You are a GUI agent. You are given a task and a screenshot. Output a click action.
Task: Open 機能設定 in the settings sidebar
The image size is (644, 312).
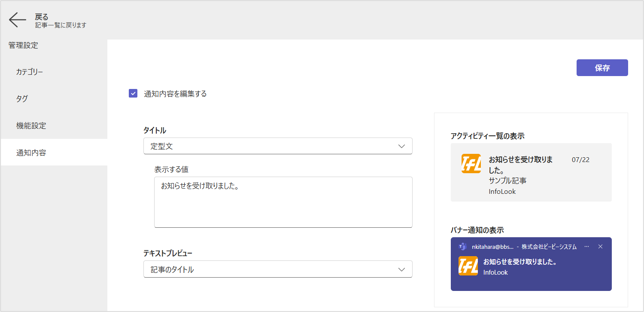click(x=54, y=125)
